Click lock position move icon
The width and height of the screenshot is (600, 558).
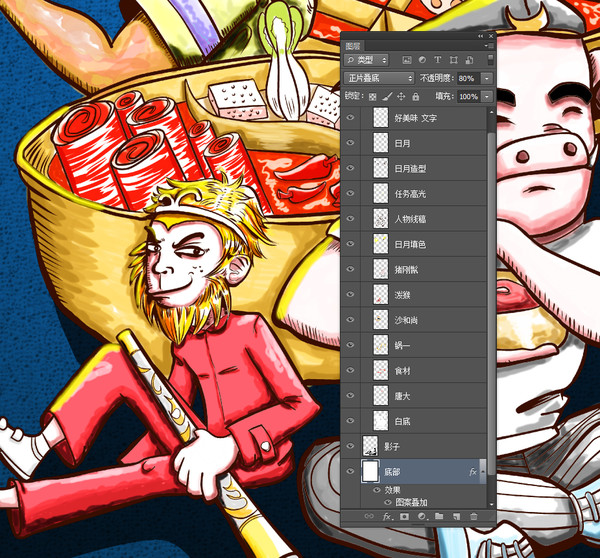click(x=401, y=97)
